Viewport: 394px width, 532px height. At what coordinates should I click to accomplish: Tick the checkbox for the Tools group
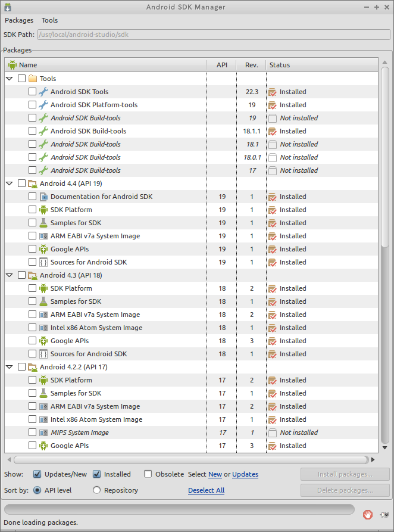pyautogui.click(x=21, y=79)
